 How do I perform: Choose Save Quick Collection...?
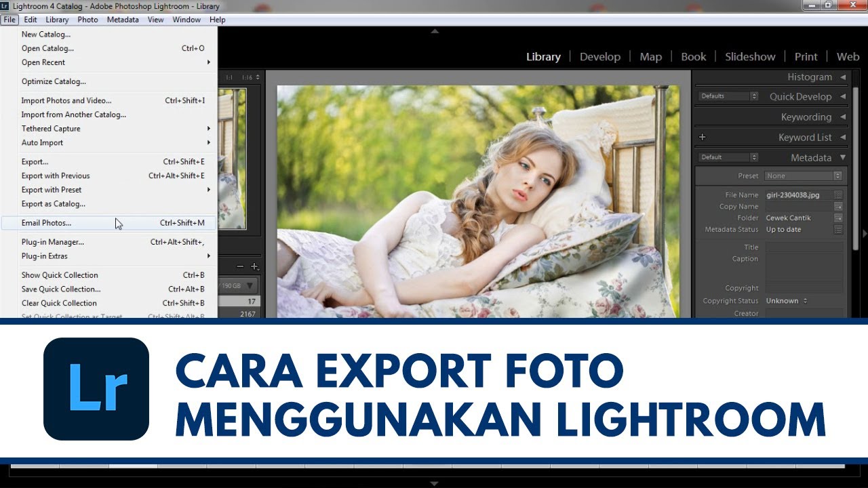[x=108, y=289]
